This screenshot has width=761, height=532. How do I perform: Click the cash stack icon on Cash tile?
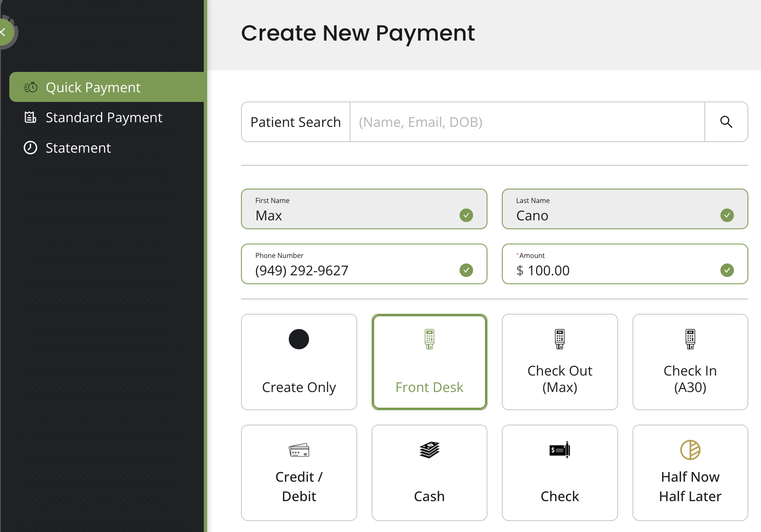pos(429,450)
